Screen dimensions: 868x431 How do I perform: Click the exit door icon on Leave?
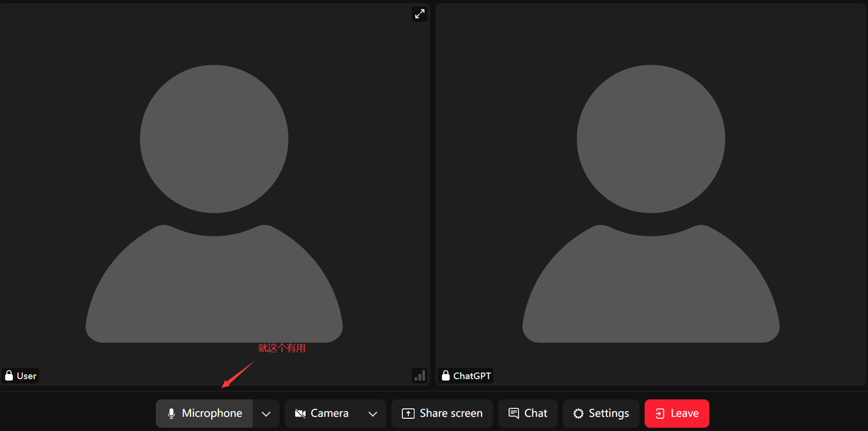pyautogui.click(x=660, y=413)
